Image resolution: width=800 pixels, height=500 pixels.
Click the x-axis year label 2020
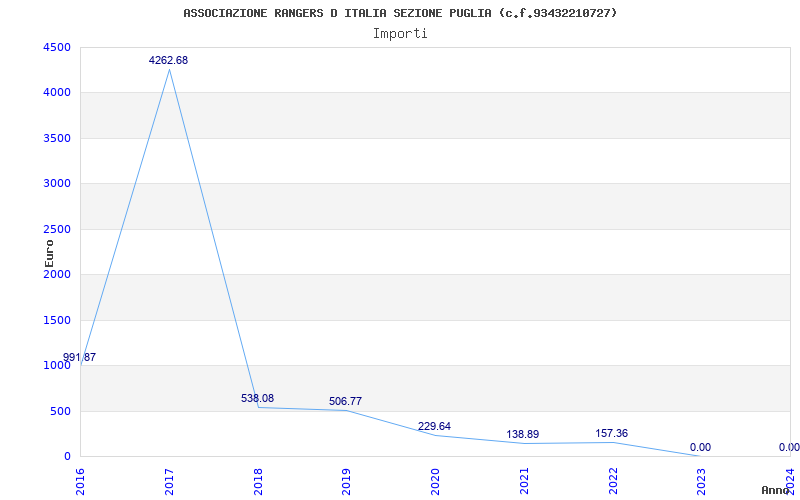(x=435, y=480)
